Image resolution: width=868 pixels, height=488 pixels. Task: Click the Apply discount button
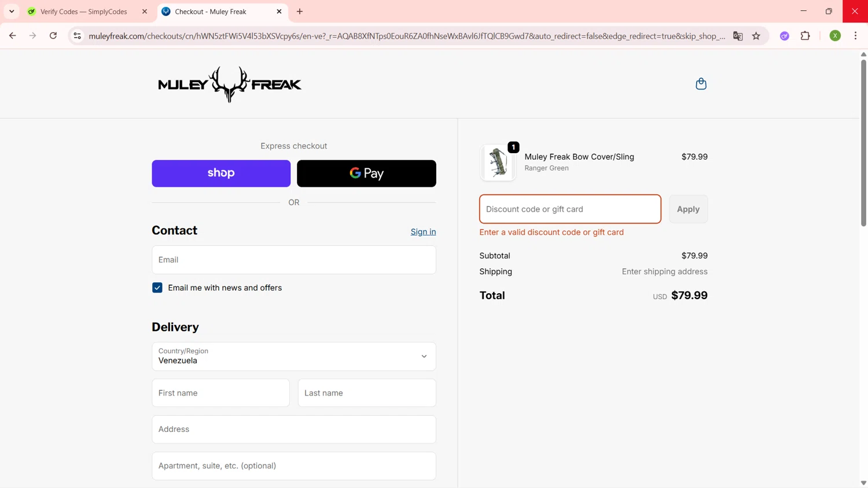point(688,209)
